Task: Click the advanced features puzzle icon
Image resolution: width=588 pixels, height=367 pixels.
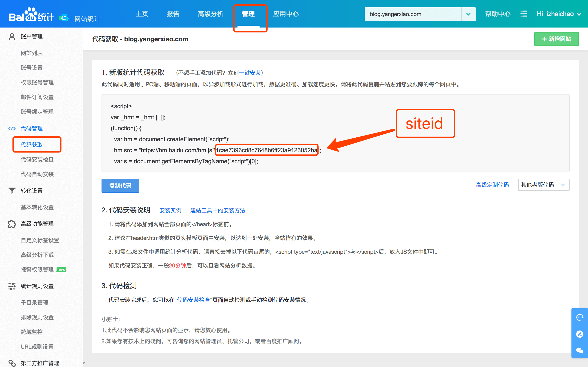Action: [x=12, y=224]
